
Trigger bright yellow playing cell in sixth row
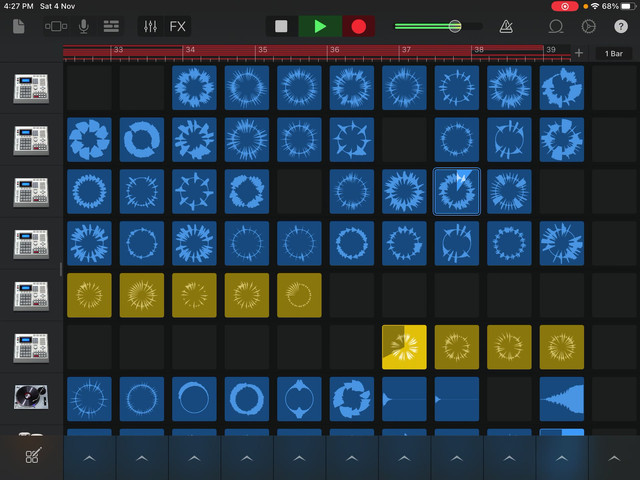point(404,347)
